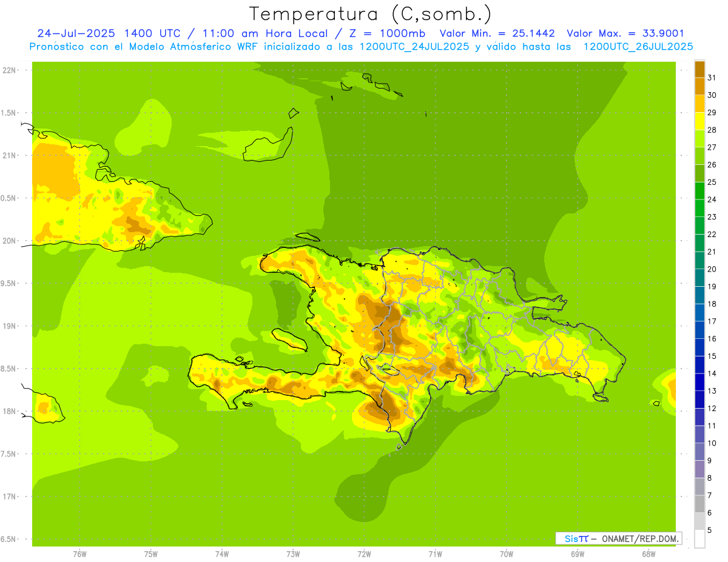Click the 19N latitude label
This screenshot has width=728, height=562.
pos(8,326)
